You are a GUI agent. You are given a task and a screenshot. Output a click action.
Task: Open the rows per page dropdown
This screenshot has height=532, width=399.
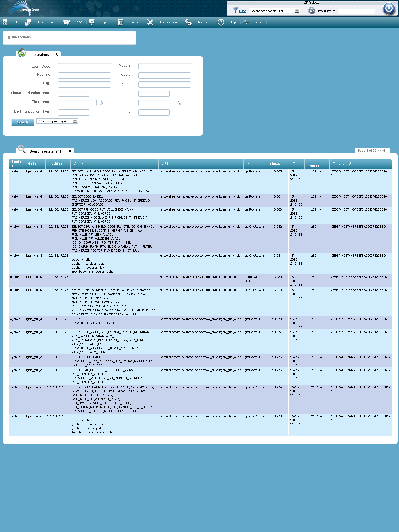(75, 121)
